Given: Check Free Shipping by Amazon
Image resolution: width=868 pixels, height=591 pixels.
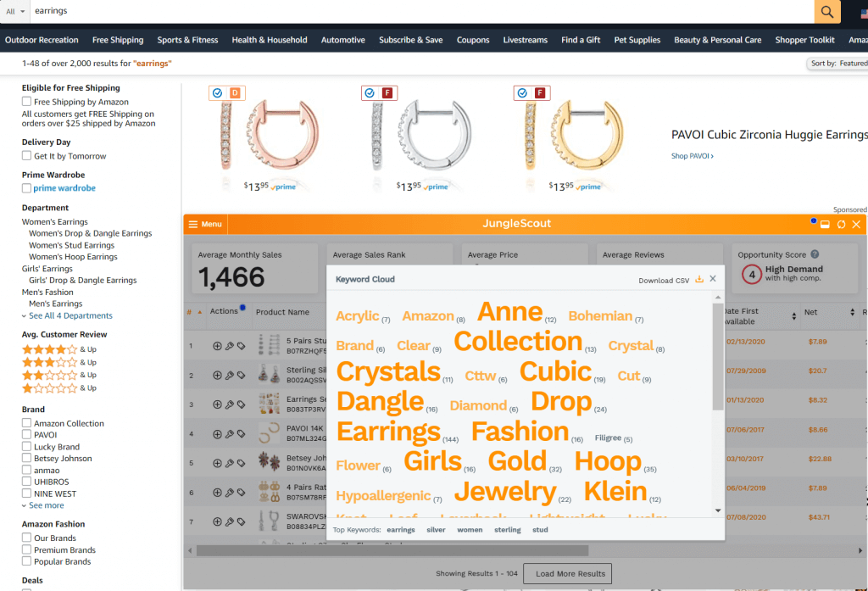Looking at the screenshot, I should click(x=27, y=102).
